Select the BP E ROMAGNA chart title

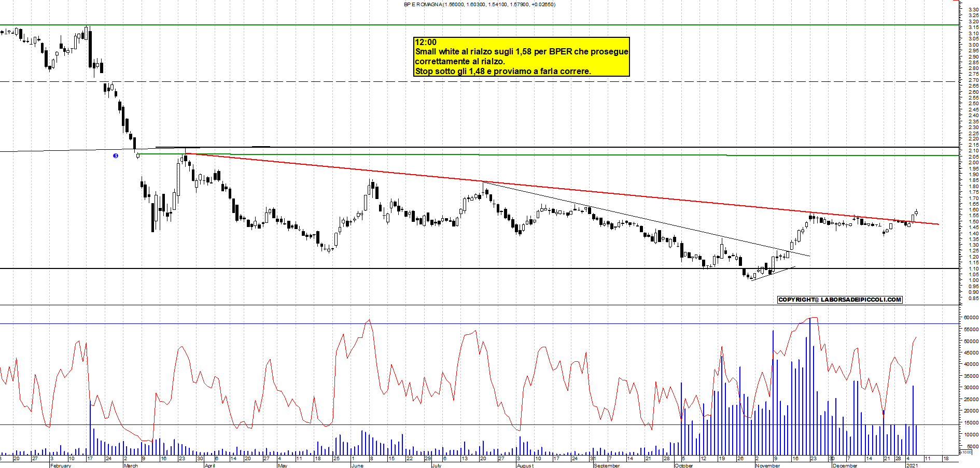[480, 5]
